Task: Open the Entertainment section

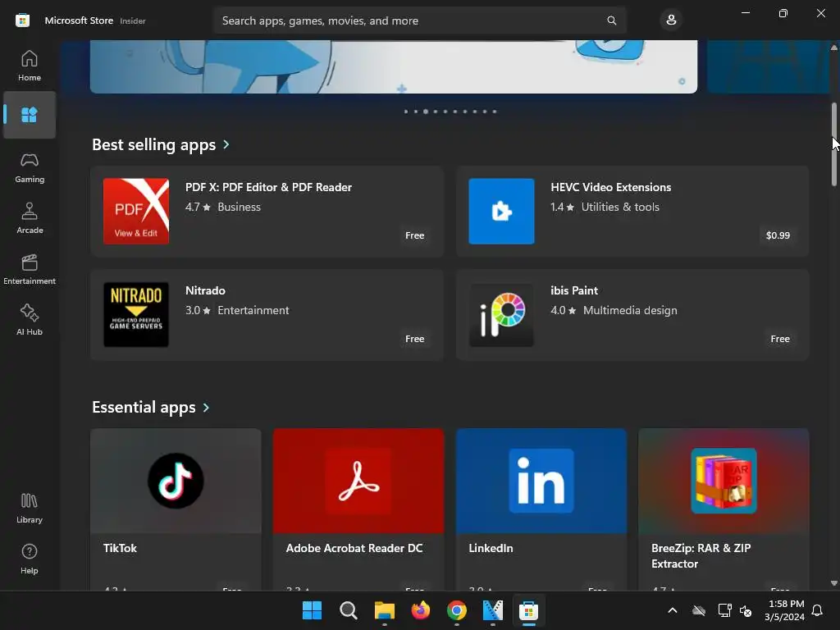Action: click(x=30, y=269)
